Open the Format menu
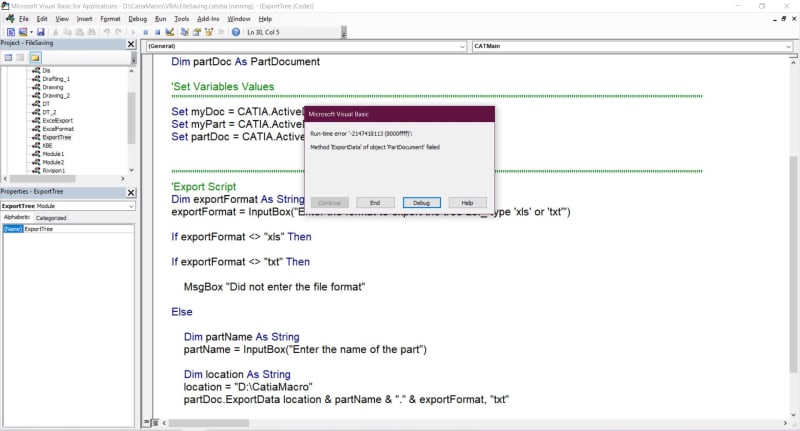 click(110, 19)
